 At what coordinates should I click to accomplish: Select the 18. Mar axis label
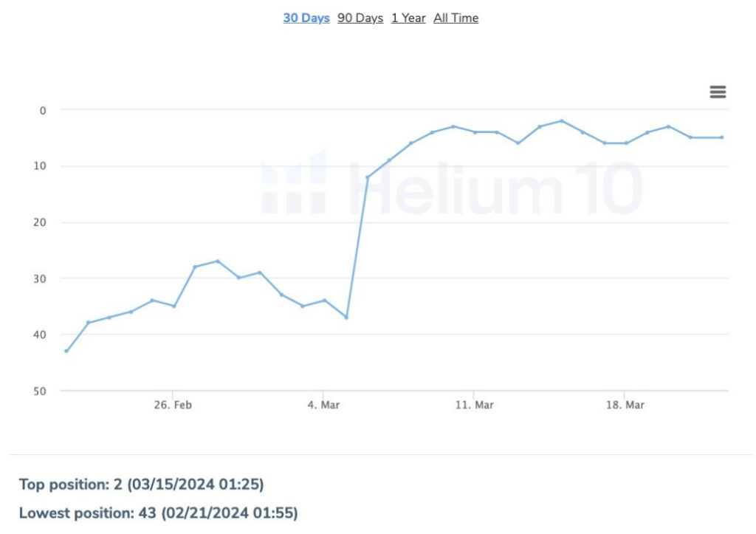click(626, 405)
